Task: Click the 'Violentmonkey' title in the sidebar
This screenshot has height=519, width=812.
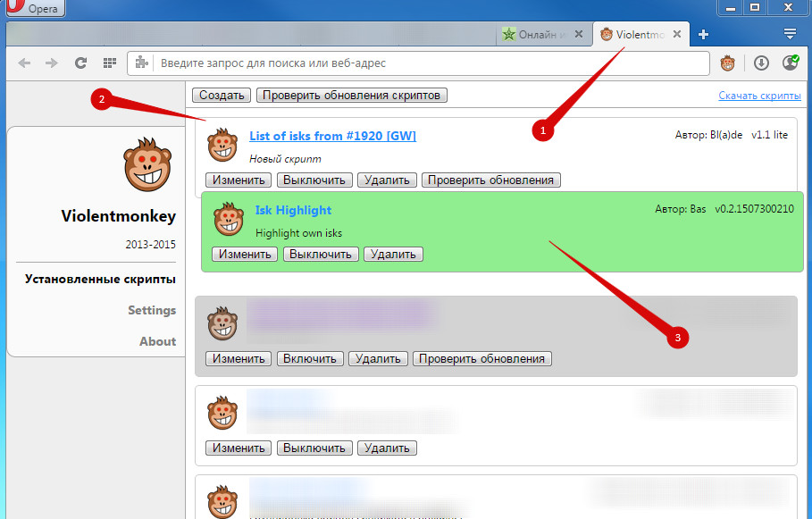Action: pos(119,215)
